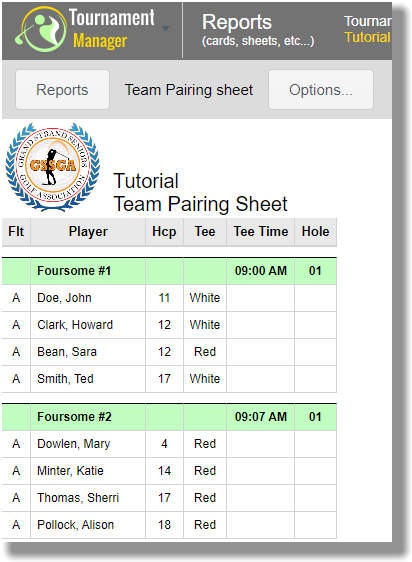Click the Hole column header

click(316, 232)
